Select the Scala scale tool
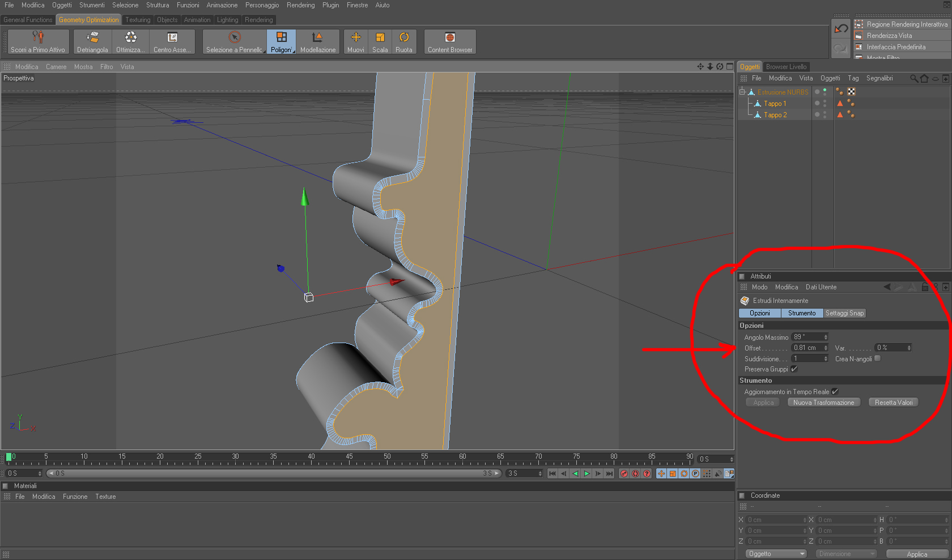The image size is (952, 560). (380, 42)
